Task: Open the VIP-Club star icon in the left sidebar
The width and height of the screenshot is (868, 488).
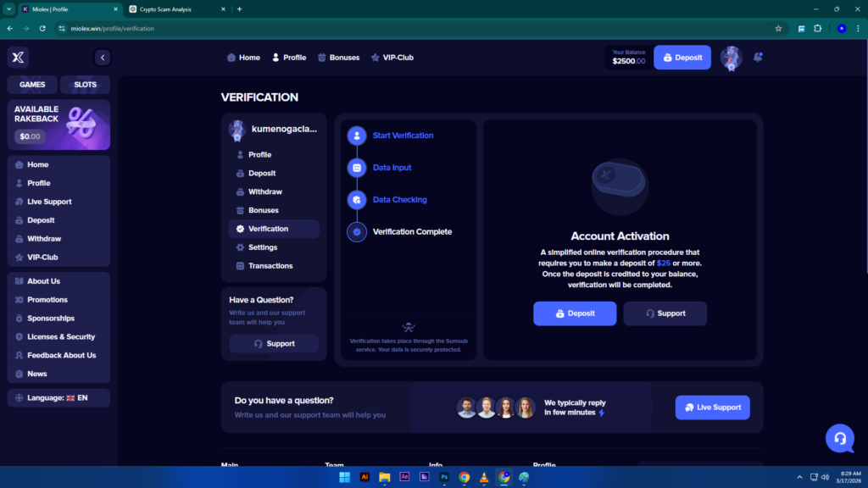Action: click(x=21, y=257)
